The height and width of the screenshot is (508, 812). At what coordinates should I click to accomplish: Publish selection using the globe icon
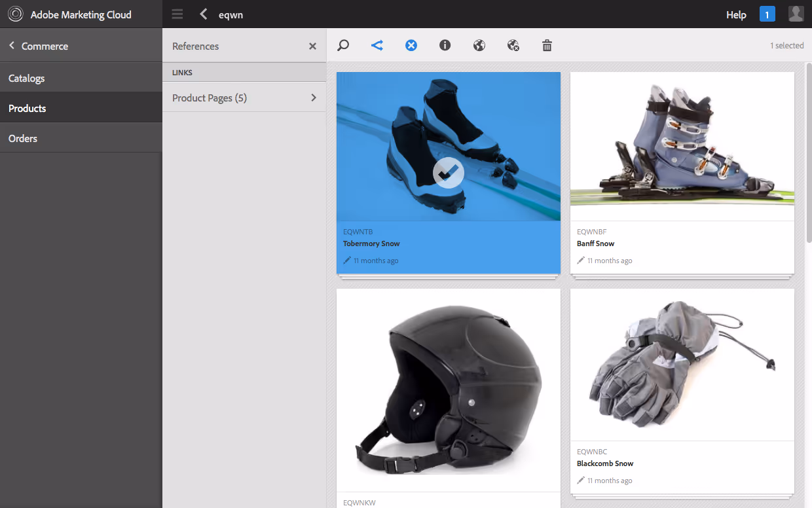479,45
